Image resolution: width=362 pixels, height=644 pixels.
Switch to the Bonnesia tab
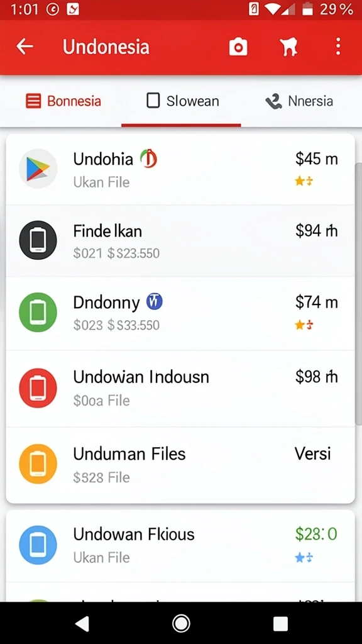click(x=63, y=101)
